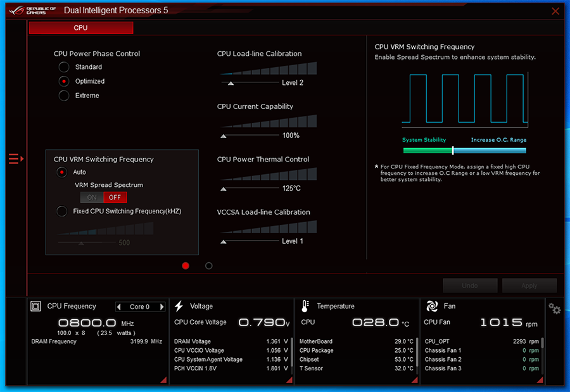Turn VRM Spread Spectrum ON
This screenshot has height=392, width=570.
pos(92,198)
